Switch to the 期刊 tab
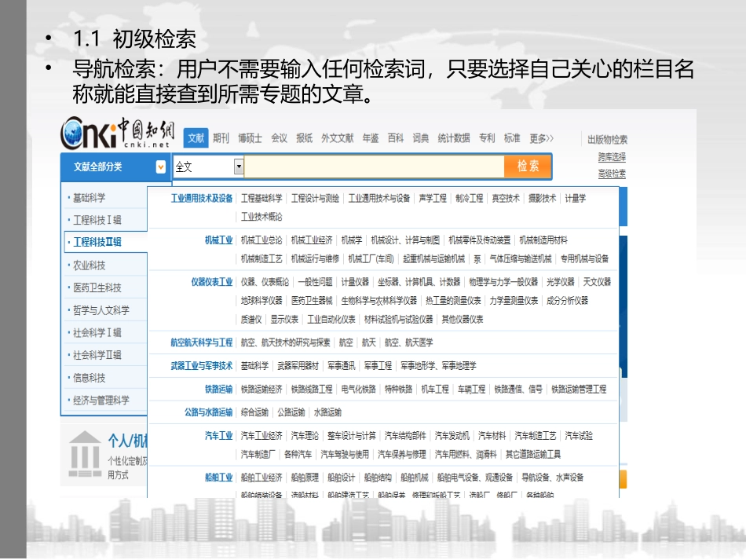 click(221, 138)
